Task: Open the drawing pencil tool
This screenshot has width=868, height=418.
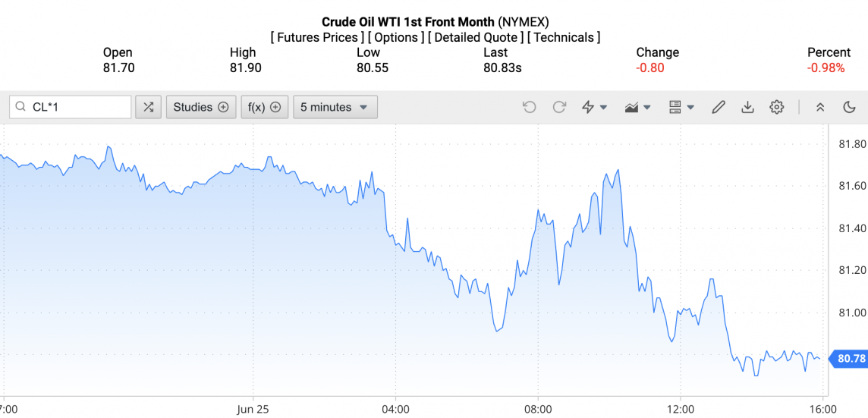Action: click(x=718, y=107)
